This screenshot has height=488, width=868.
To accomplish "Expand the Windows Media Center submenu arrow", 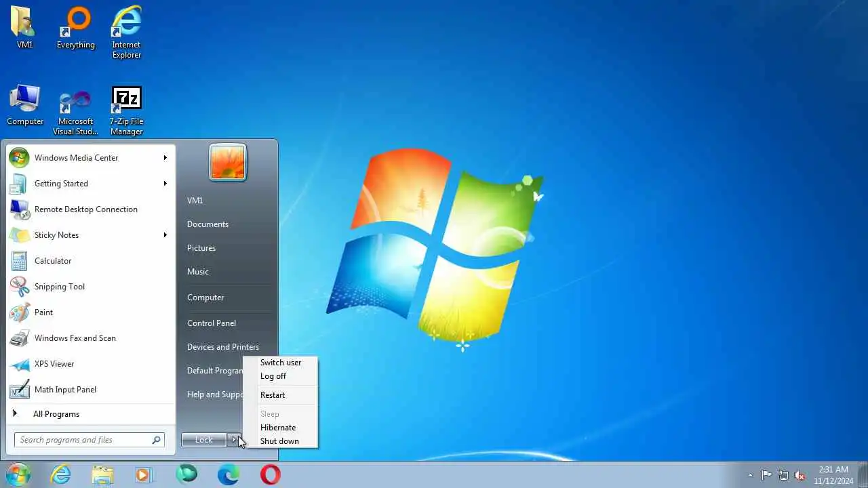I will pos(165,158).
